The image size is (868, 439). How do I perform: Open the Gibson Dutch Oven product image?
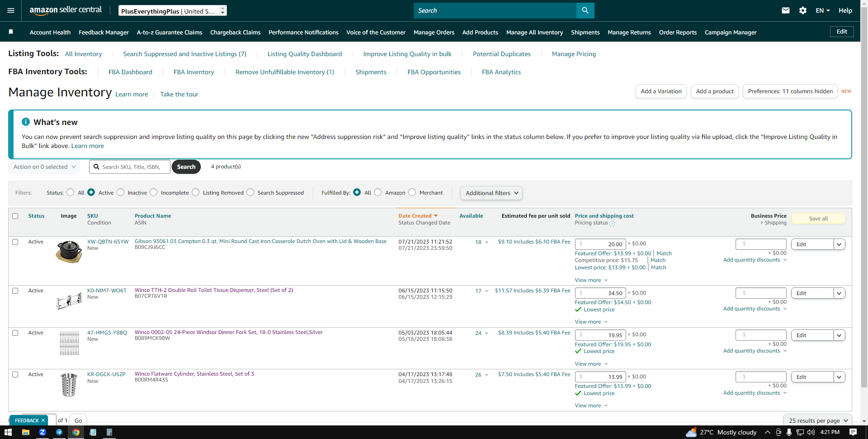69,252
